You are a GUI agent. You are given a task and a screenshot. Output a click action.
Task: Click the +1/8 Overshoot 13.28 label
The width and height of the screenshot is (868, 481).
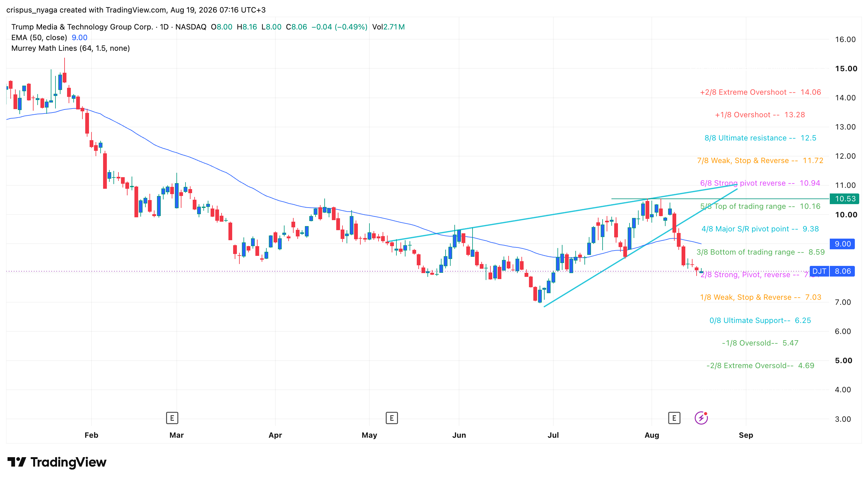coord(760,115)
